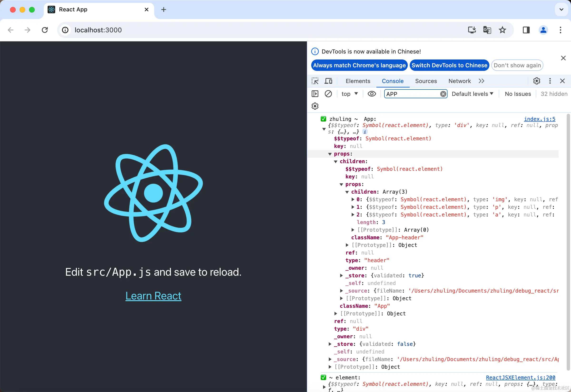Image resolution: width=571 pixels, height=392 pixels.
Task: Expand the _store validated true entry
Action: [x=341, y=276]
